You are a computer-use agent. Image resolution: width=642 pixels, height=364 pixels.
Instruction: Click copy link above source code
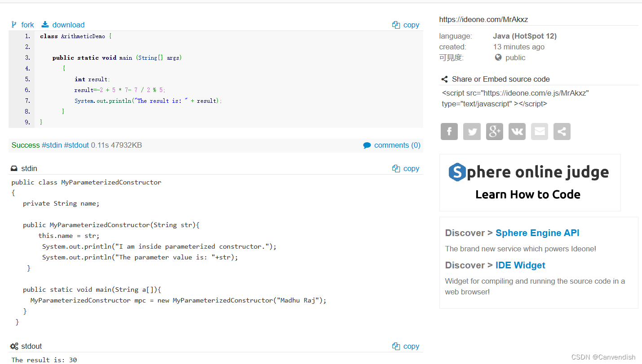tap(411, 25)
